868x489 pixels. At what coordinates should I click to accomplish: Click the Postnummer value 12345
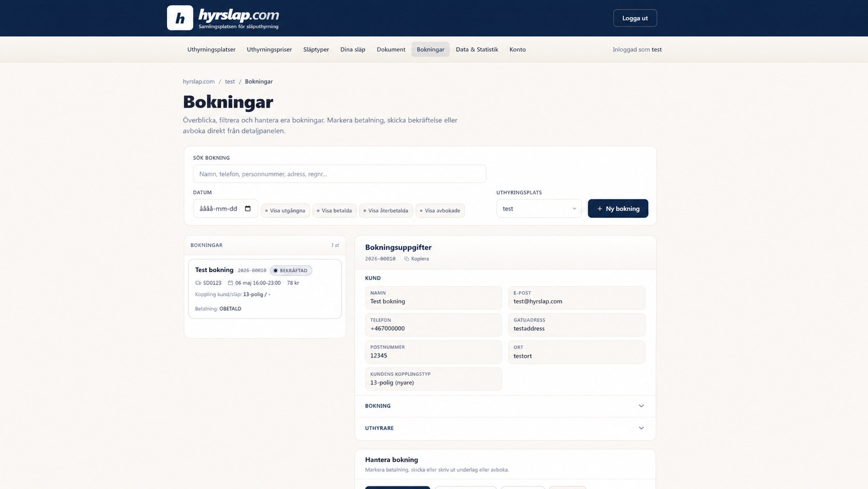point(378,356)
